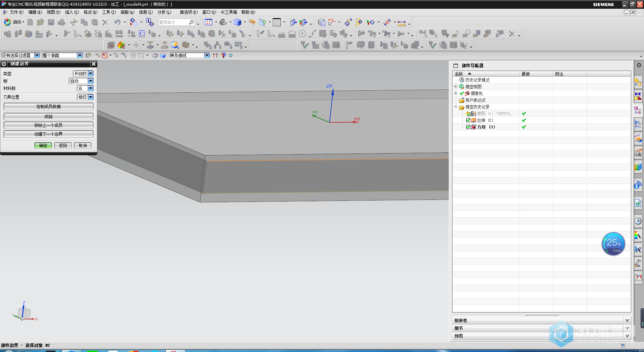Open the 插入 menu
This screenshot has width=644, height=352.
[x=72, y=12]
